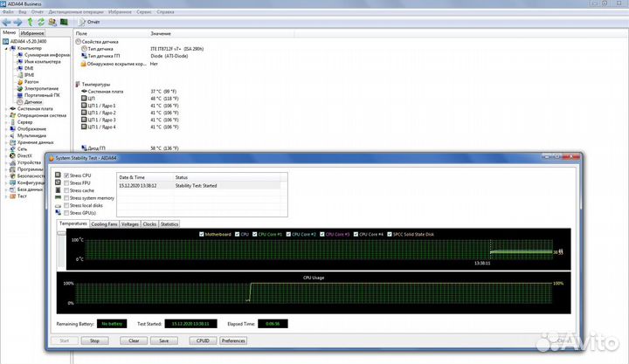Switch to the Cooling Fans tab

104,224
